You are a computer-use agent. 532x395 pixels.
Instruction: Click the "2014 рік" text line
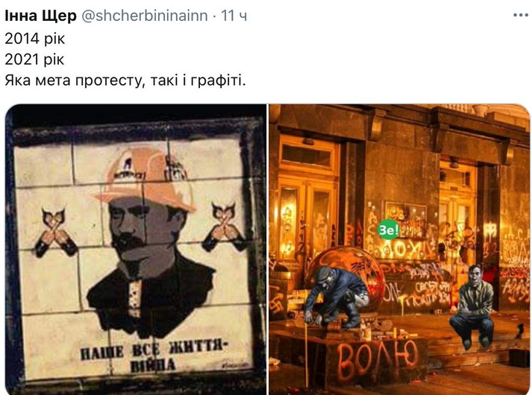(34, 39)
